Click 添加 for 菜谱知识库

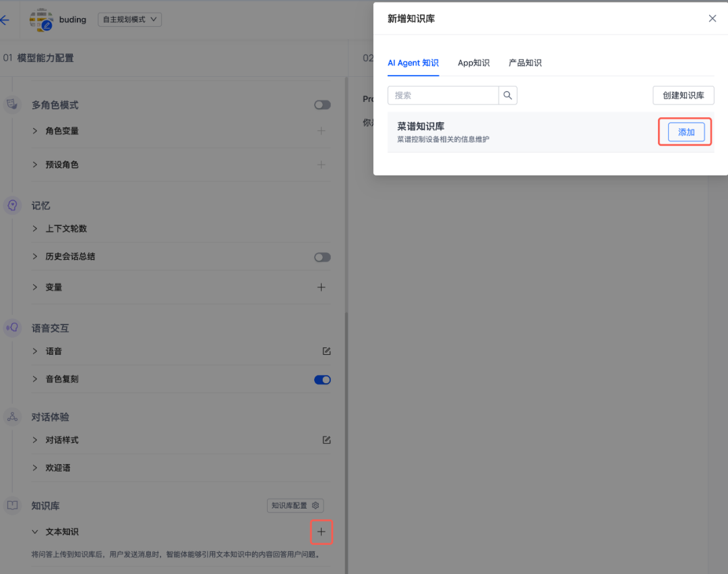[686, 132]
